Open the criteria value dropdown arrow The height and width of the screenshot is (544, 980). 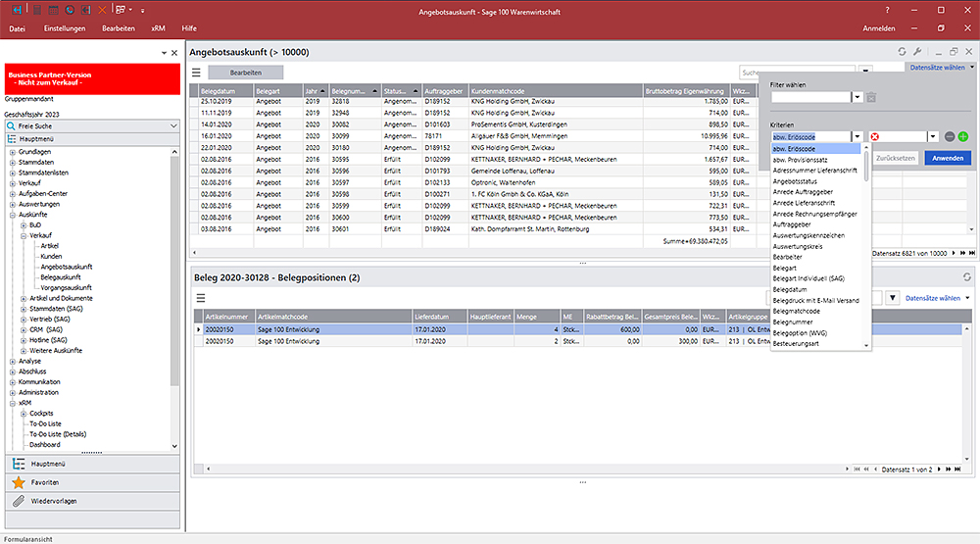tap(933, 136)
